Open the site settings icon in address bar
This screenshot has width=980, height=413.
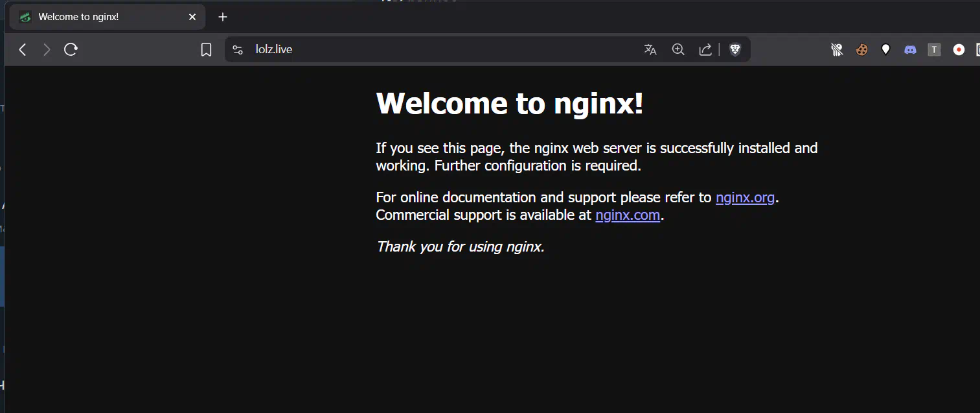(x=238, y=49)
